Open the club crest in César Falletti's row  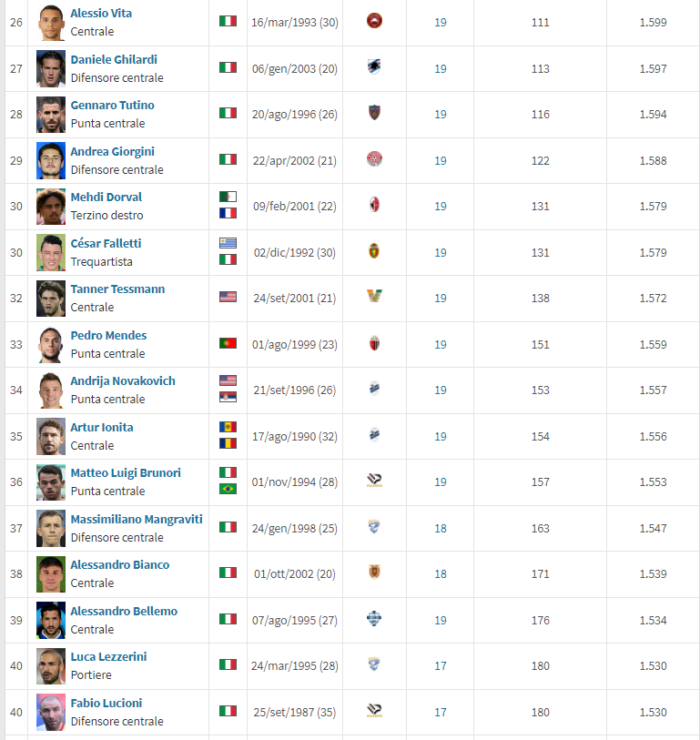pos(374,251)
